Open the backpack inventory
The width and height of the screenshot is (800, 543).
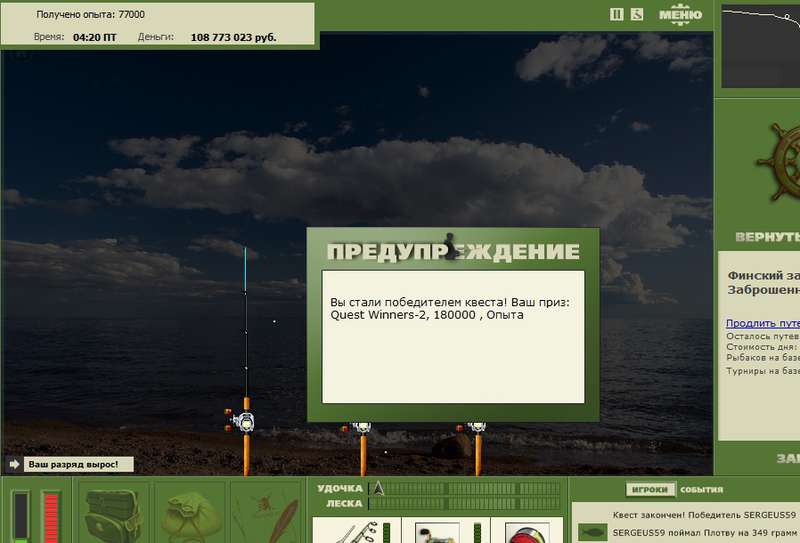(x=113, y=515)
